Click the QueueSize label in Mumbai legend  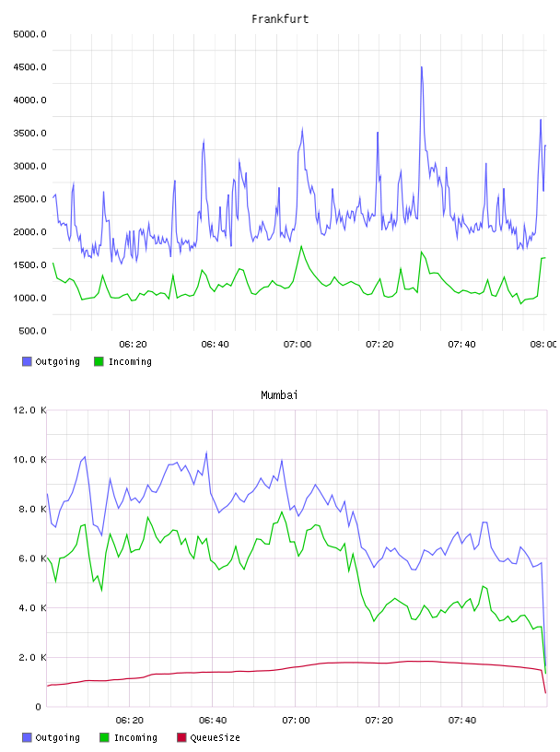(215, 737)
